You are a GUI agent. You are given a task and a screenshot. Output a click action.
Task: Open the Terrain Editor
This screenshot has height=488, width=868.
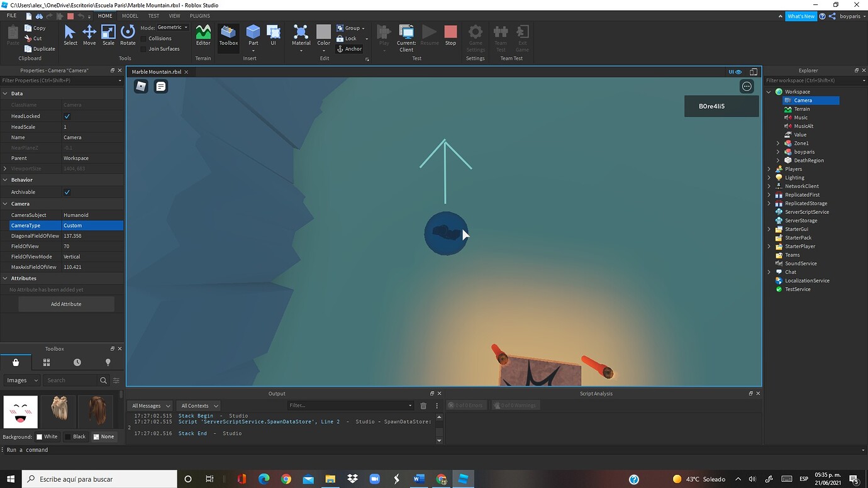pos(203,36)
